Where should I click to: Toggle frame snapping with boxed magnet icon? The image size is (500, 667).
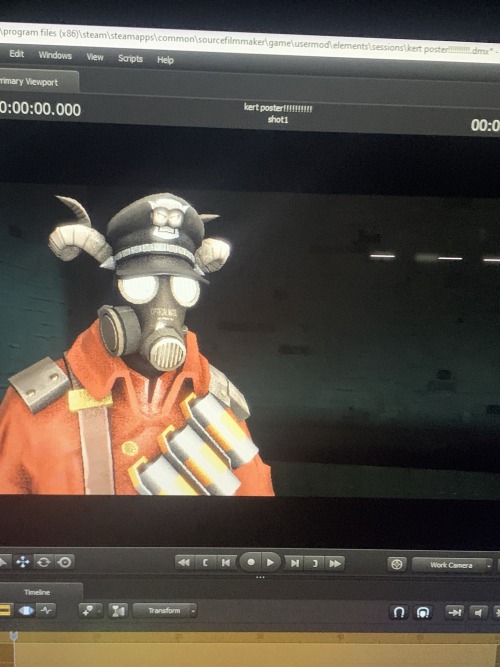point(423,612)
